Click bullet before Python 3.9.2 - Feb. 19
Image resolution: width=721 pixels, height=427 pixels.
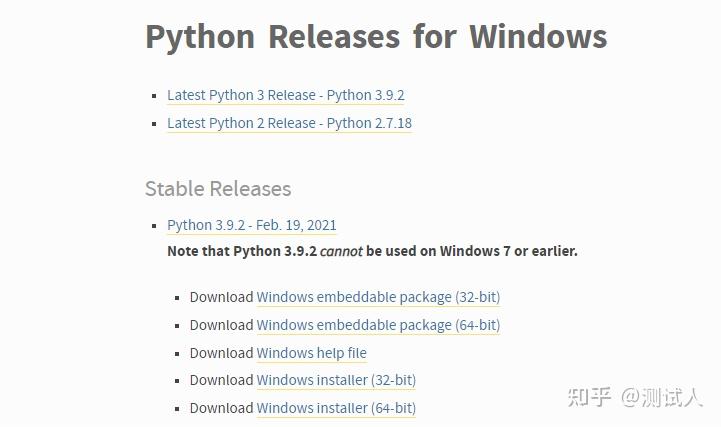click(154, 226)
